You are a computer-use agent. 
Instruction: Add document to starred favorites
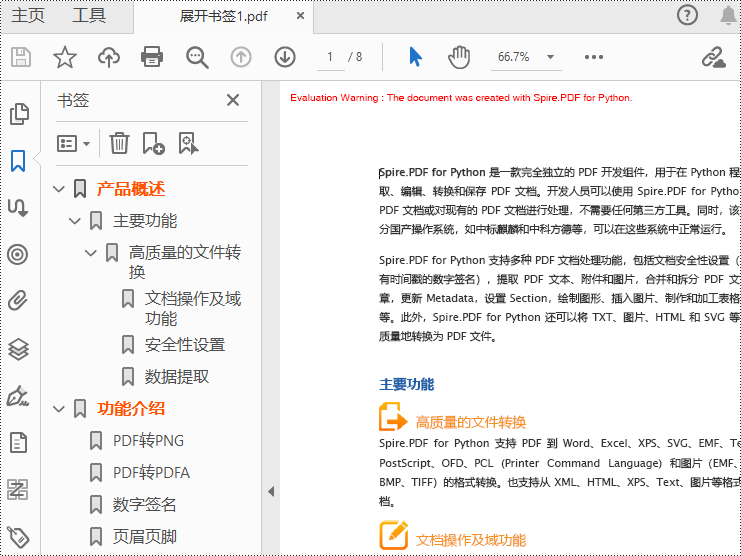[x=65, y=57]
